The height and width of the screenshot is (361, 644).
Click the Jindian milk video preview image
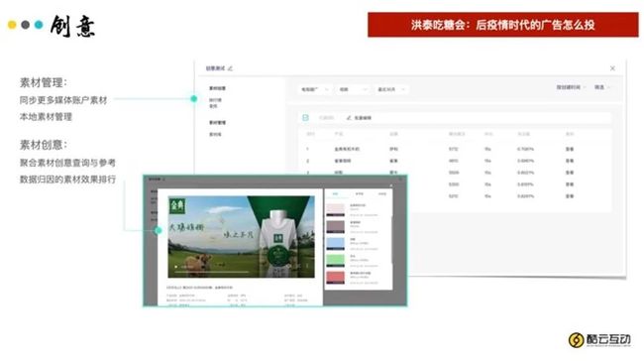coord(241,237)
